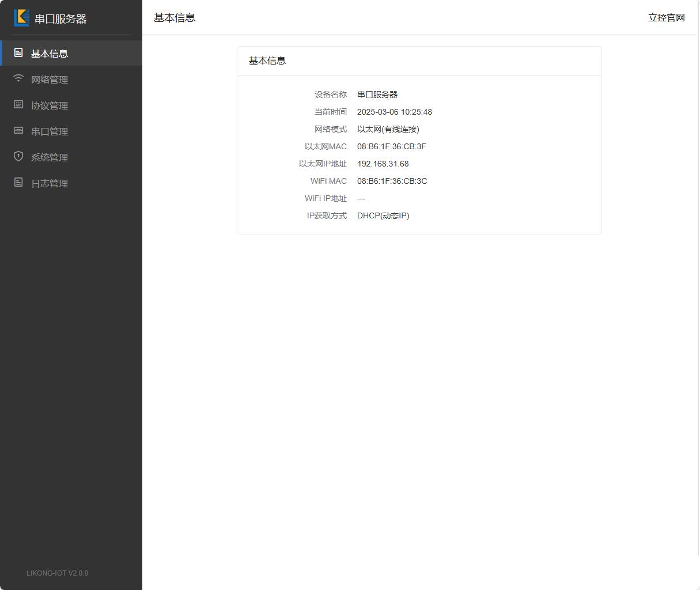Select WiFi MAC 08:B6:1F:36:CB:3C
This screenshot has height=590, width=700.
tap(392, 181)
